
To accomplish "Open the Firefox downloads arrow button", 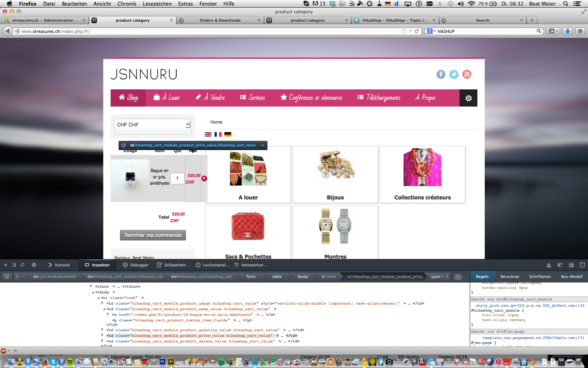I will 568,31.
